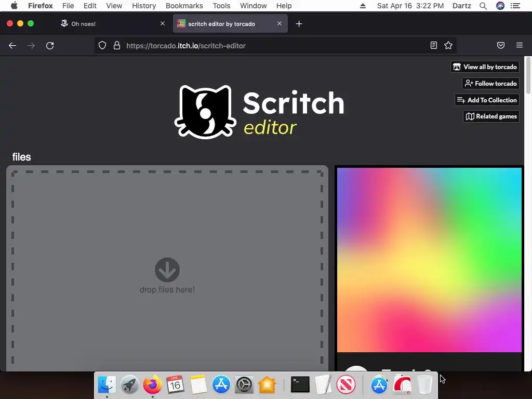
Task: Open Terminal from the Dock
Action: (x=300, y=385)
